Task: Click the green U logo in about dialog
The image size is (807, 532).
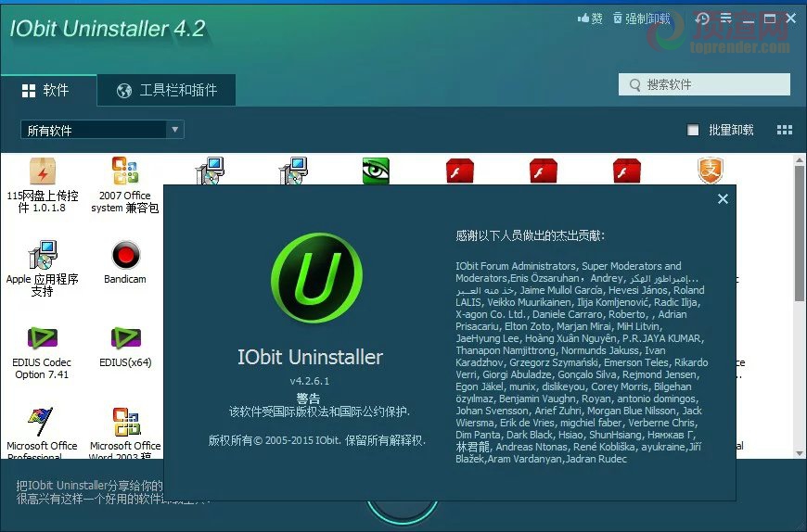Action: pyautogui.click(x=316, y=277)
